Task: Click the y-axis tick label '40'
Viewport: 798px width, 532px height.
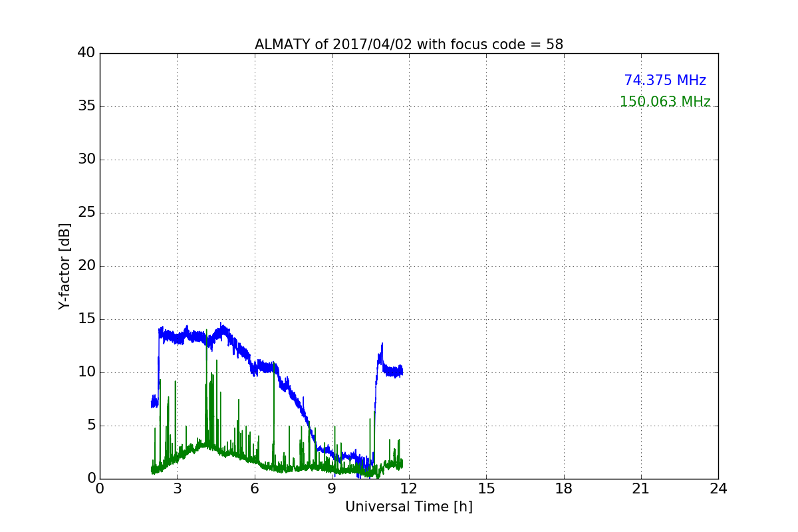Action: tap(86, 53)
